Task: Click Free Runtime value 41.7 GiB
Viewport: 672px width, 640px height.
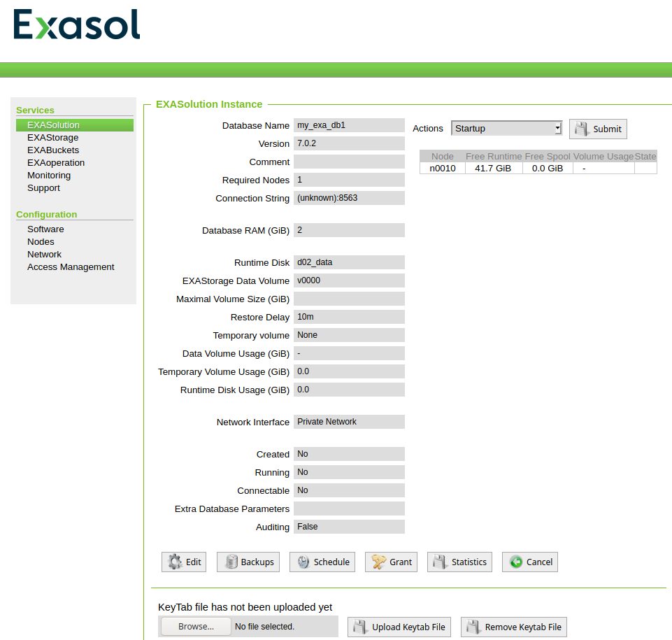Action: (x=493, y=168)
